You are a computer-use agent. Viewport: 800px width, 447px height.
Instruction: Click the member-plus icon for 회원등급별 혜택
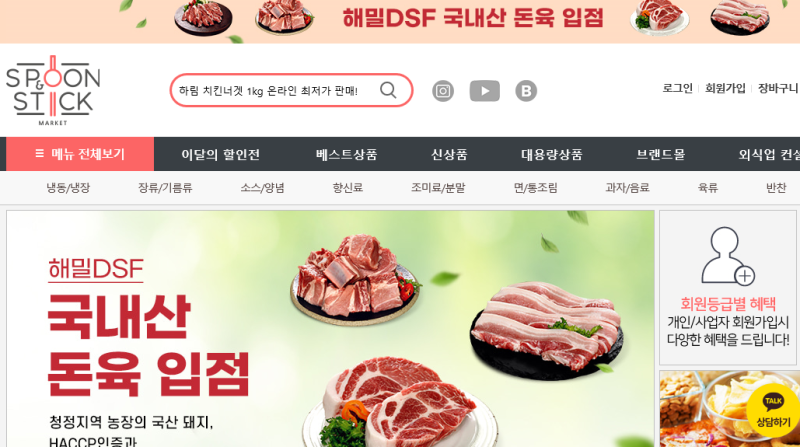[x=728, y=256]
